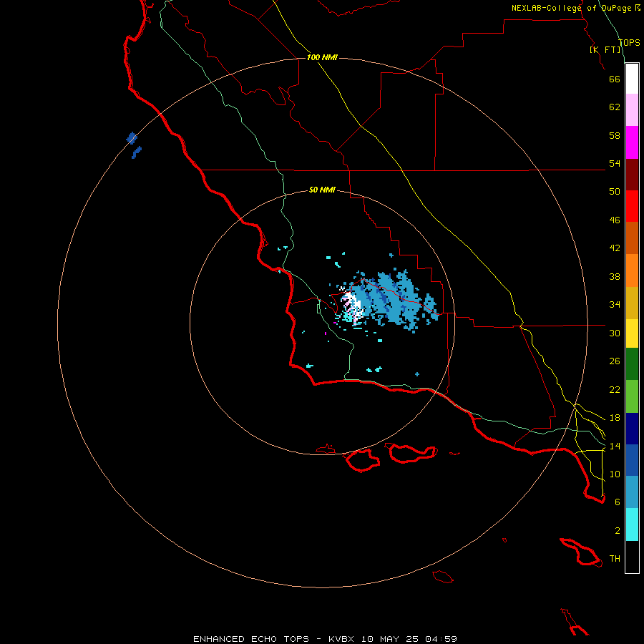644x644 pixels.
Task: Click the dark red legend swatch
Action: 632,175
